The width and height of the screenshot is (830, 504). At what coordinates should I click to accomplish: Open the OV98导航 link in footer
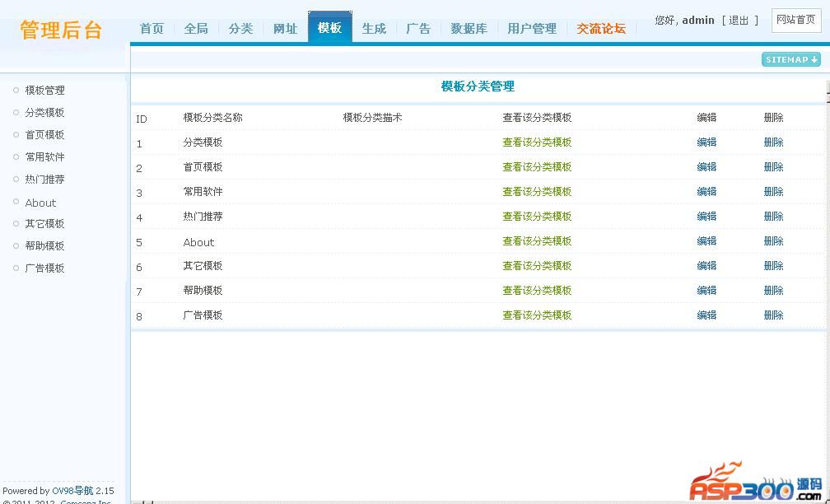pyautogui.click(x=72, y=491)
